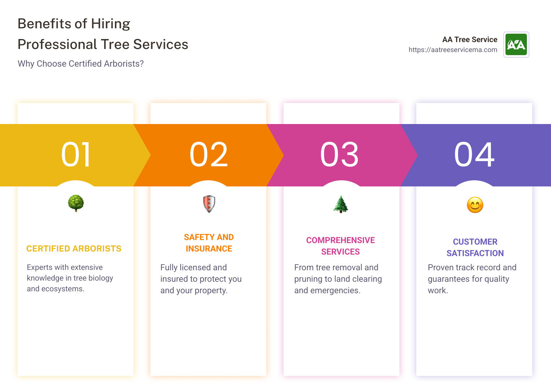Open the aatreeservicema.com website link

[x=453, y=49]
